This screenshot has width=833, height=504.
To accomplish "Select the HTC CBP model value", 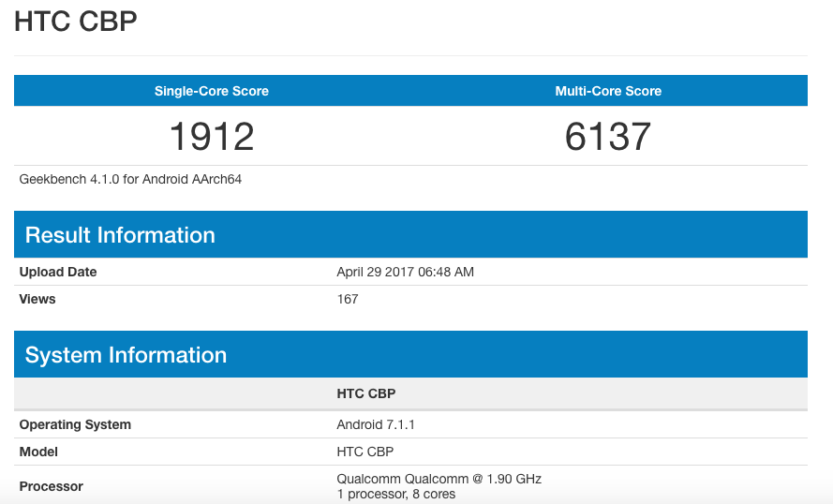I will [365, 452].
